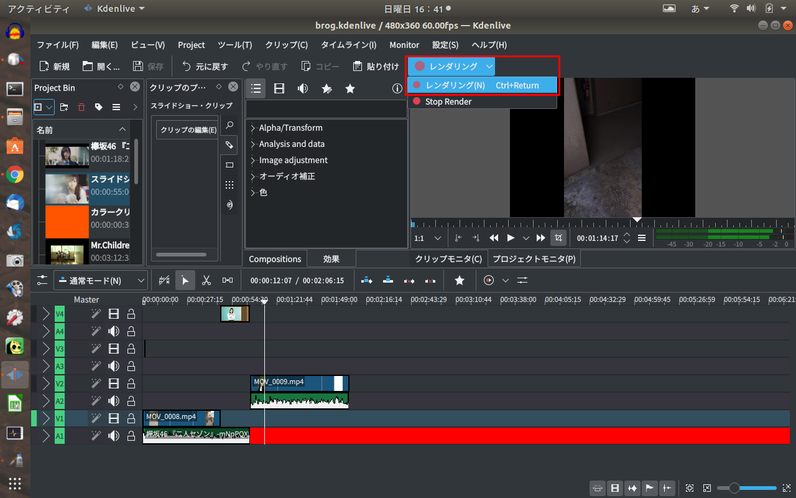The width and height of the screenshot is (796, 498).
Task: Open effect info button in effects panel
Action: point(397,89)
